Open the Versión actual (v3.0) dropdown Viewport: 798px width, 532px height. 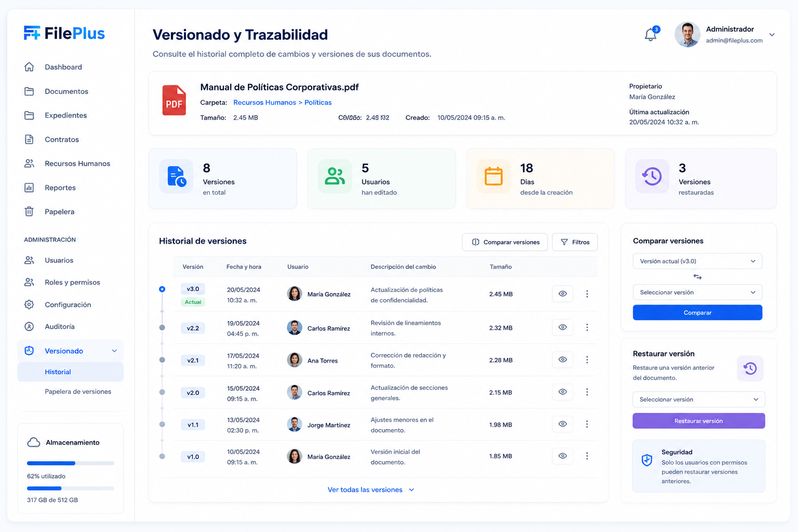point(697,261)
